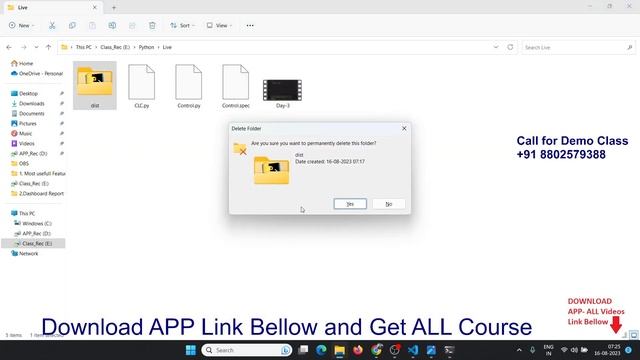The image size is (640, 360).
Task: Go up one folder level
Action: (49, 47)
